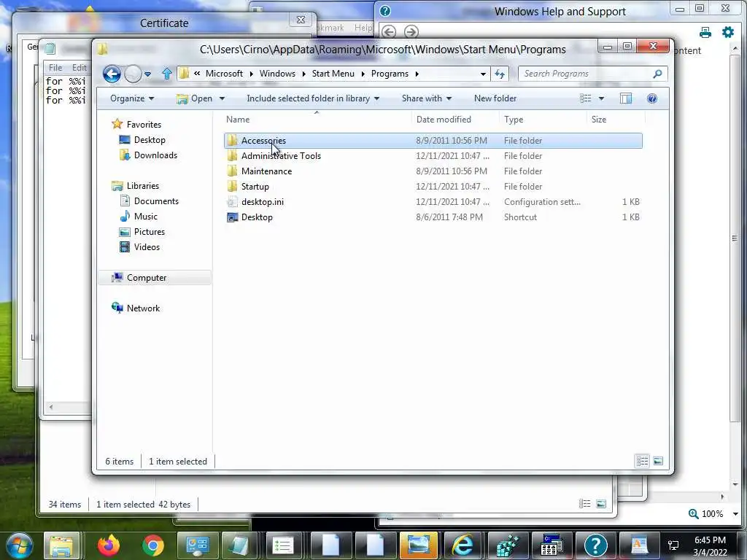Viewport: 747px width, 560px height.
Task: Click Libraries in navigation pane
Action: (x=142, y=186)
